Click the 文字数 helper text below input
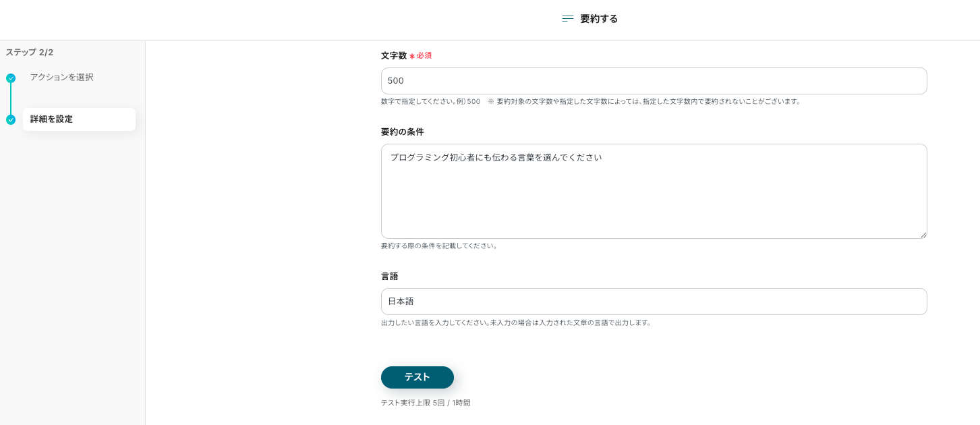Image resolution: width=980 pixels, height=425 pixels. [x=590, y=102]
